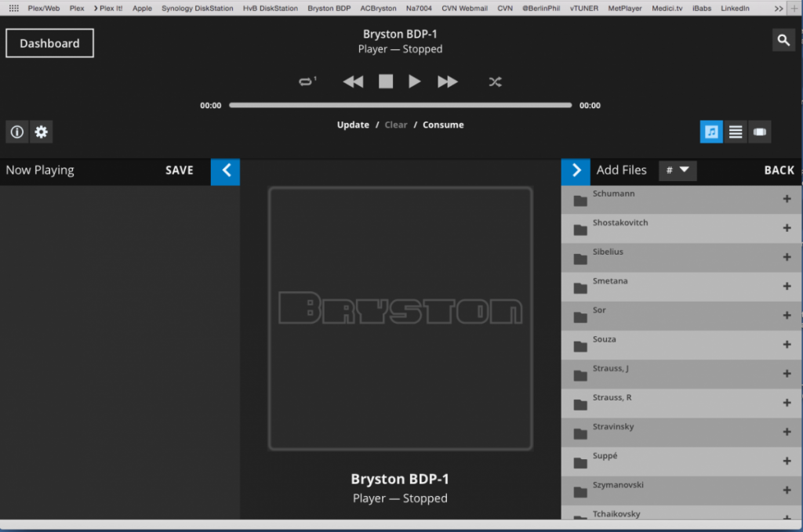Viewport: 803px width, 532px height.
Task: Open the Stravinsky folder
Action: (681, 432)
